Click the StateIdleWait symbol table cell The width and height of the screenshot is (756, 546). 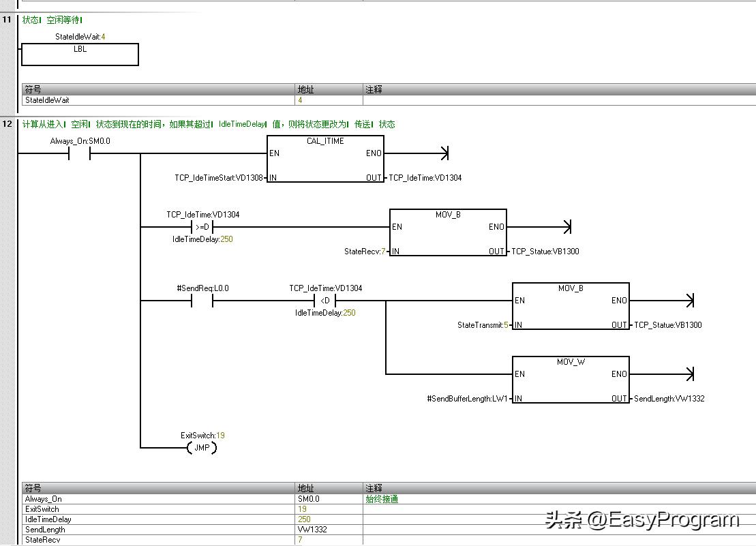(158, 100)
